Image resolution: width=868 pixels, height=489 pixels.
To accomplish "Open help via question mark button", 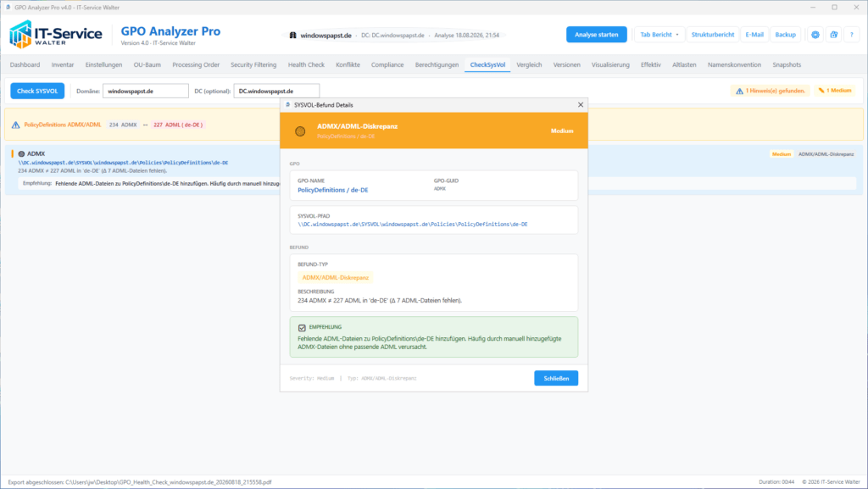I will pyautogui.click(x=851, y=34).
